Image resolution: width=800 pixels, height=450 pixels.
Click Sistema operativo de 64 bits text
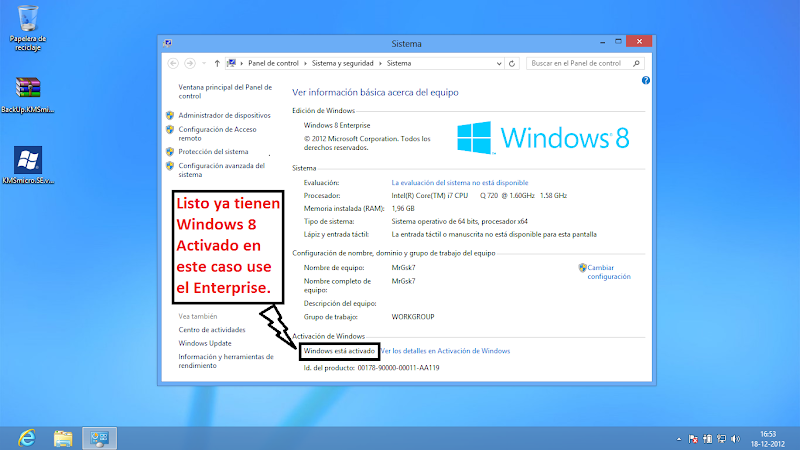(x=459, y=221)
